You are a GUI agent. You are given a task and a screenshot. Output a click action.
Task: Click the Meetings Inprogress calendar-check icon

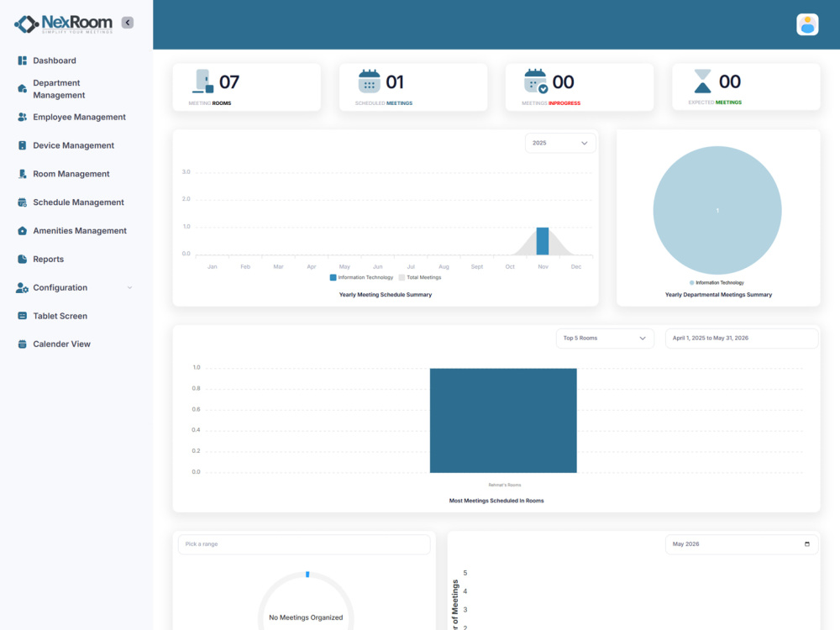[536, 81]
